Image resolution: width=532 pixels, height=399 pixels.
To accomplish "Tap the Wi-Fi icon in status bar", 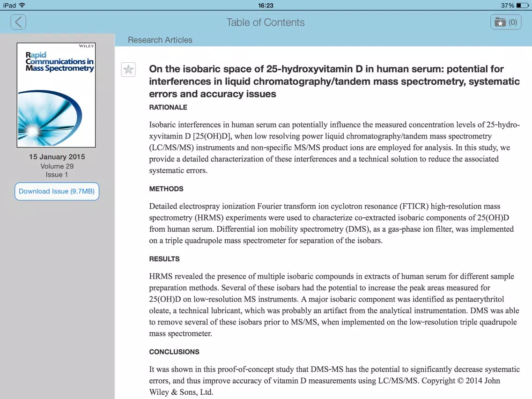I will click(x=22, y=5).
